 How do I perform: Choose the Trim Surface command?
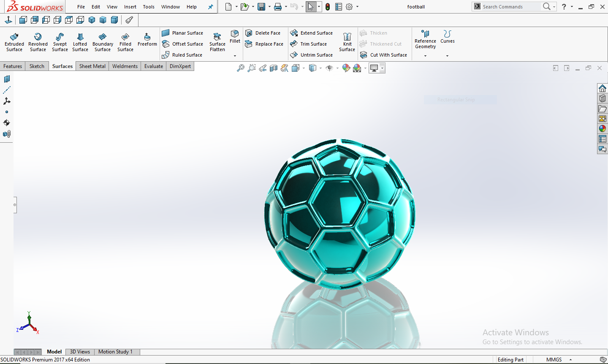[308, 44]
